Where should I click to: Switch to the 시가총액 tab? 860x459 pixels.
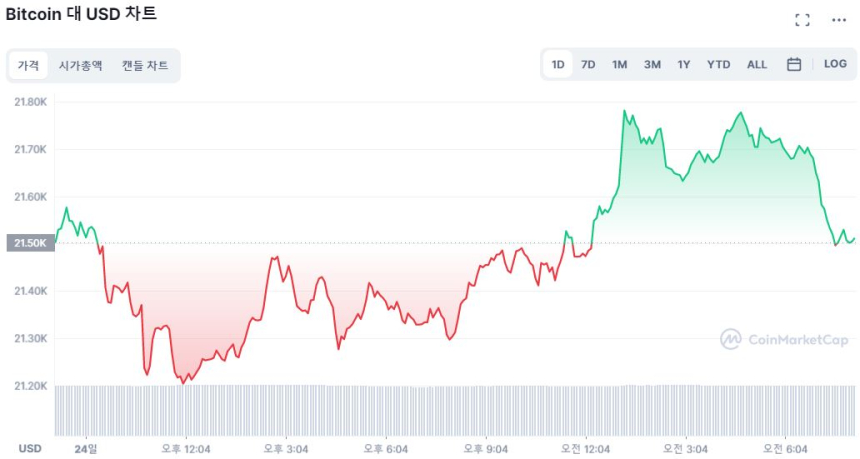tap(80, 66)
